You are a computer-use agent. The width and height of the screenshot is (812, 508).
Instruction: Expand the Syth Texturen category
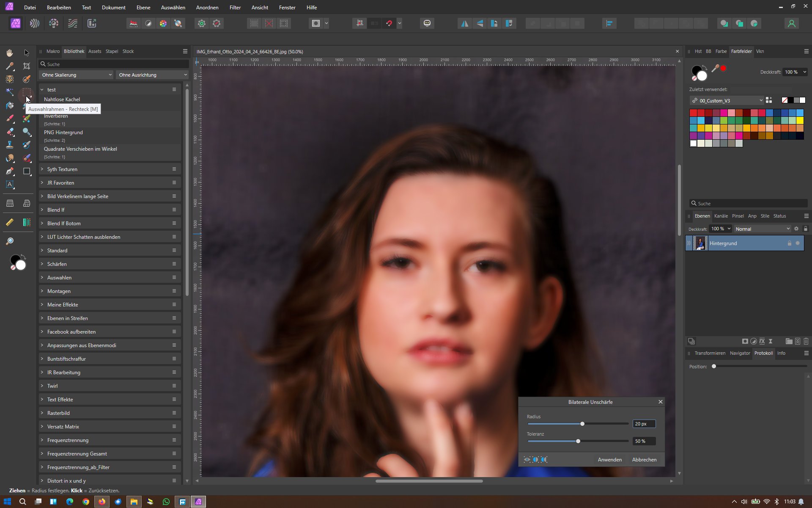42,169
